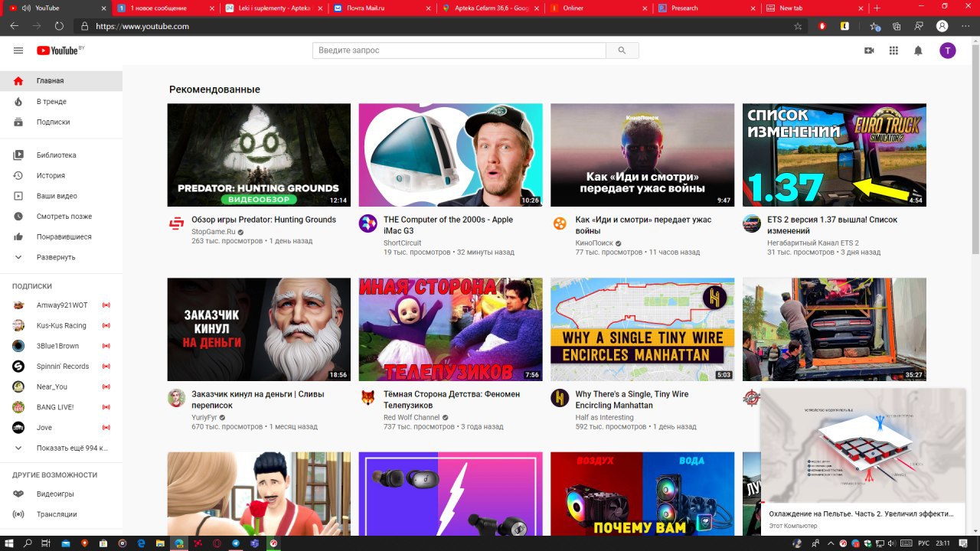The height and width of the screenshot is (551, 980).
Task: Open the Single Tiny Wire Manhattan thumbnail
Action: click(642, 330)
